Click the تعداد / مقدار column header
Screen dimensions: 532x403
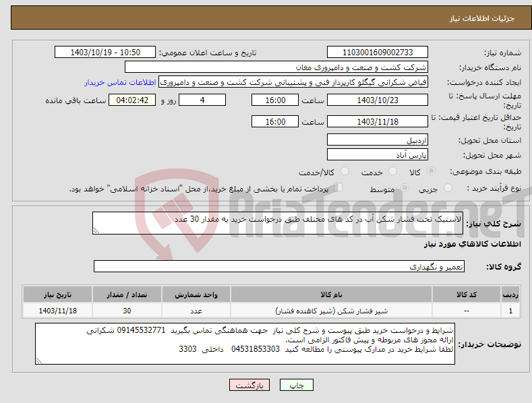[127, 294]
